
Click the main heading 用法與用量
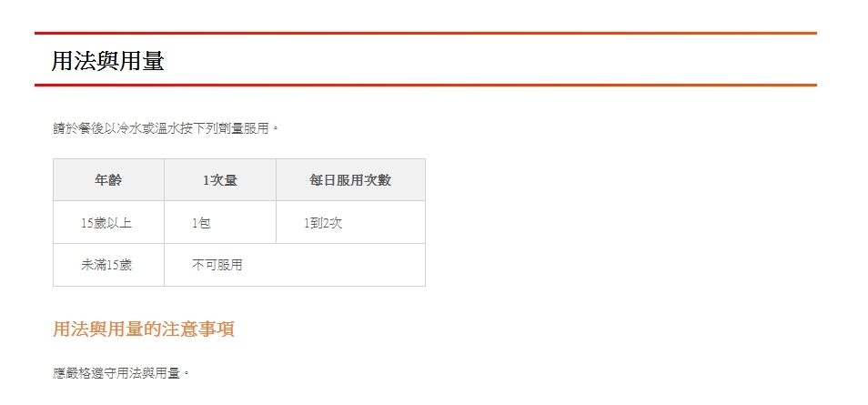point(107,61)
